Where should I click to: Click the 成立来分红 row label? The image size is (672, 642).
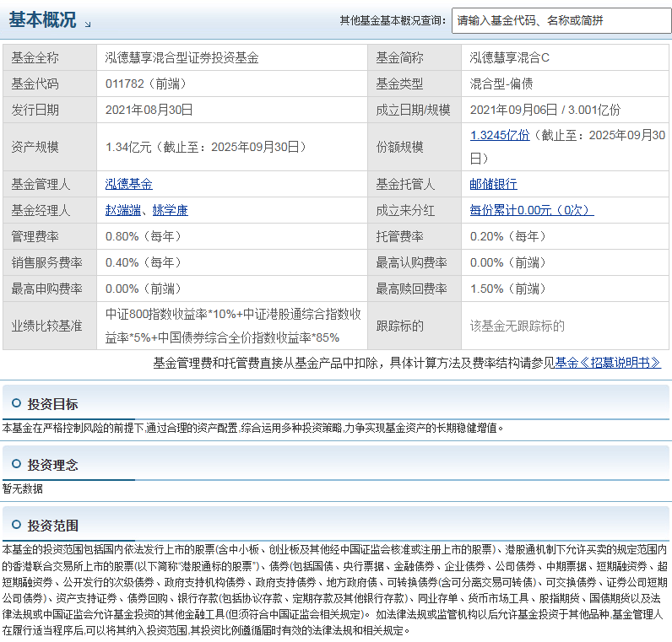point(405,210)
